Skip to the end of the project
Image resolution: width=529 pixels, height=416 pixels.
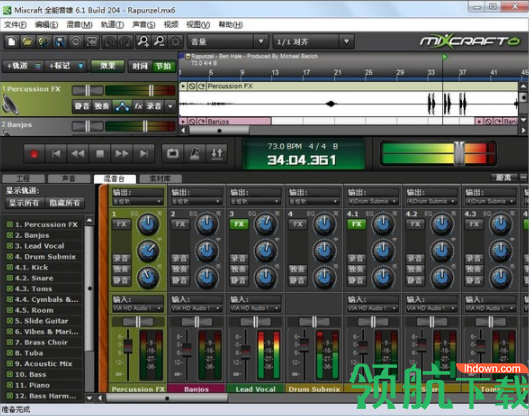144,154
